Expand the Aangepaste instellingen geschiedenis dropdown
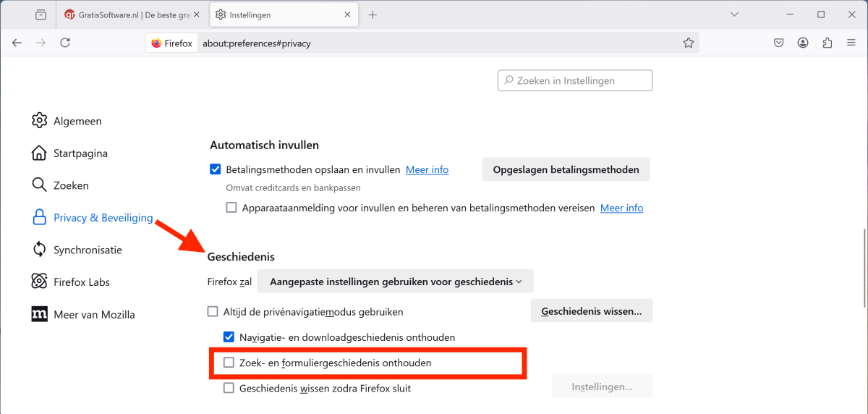The width and height of the screenshot is (868, 414). [395, 282]
